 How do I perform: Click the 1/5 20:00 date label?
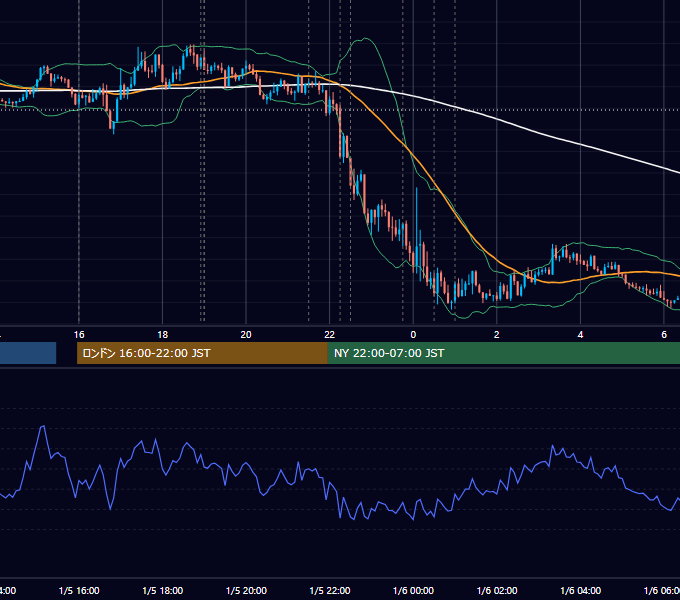tap(246, 590)
